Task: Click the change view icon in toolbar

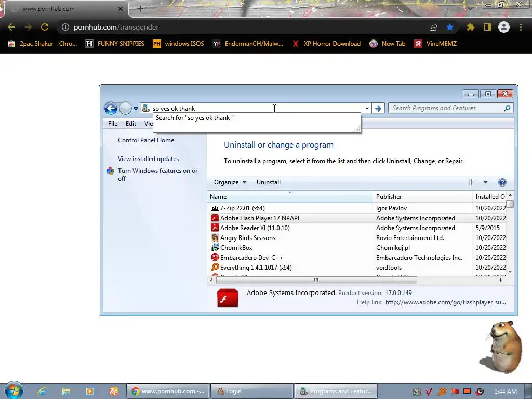Action: tap(473, 182)
